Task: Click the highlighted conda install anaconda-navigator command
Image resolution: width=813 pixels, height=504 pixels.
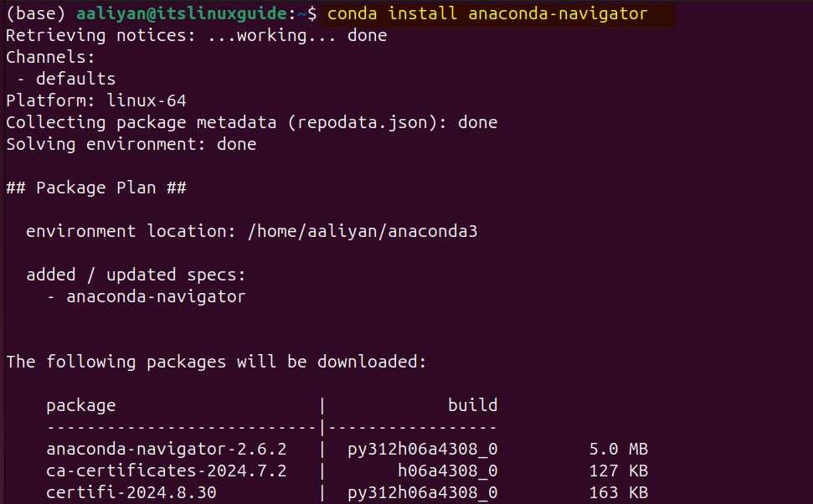Action: pyautogui.click(x=487, y=14)
